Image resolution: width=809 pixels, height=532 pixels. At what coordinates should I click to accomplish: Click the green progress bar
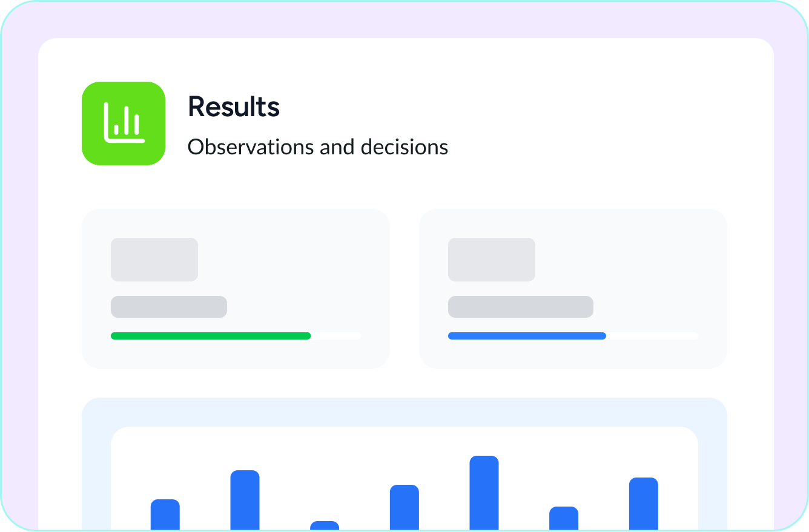pyautogui.click(x=211, y=336)
